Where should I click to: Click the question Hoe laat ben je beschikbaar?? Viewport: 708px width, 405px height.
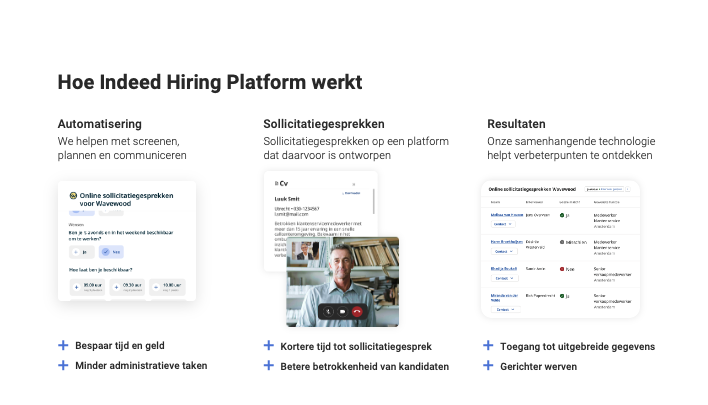[100, 270]
